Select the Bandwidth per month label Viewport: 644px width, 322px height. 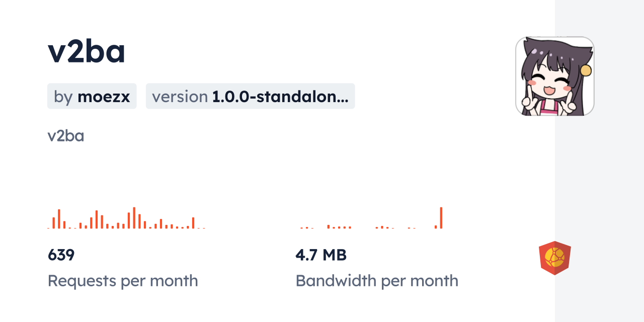point(377,281)
